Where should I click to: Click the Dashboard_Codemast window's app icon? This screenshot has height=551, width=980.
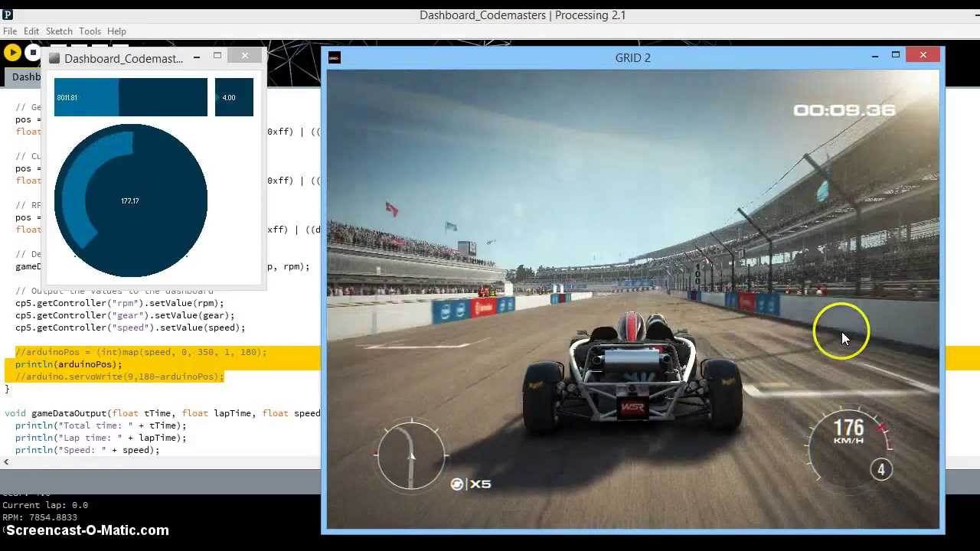tap(54, 57)
